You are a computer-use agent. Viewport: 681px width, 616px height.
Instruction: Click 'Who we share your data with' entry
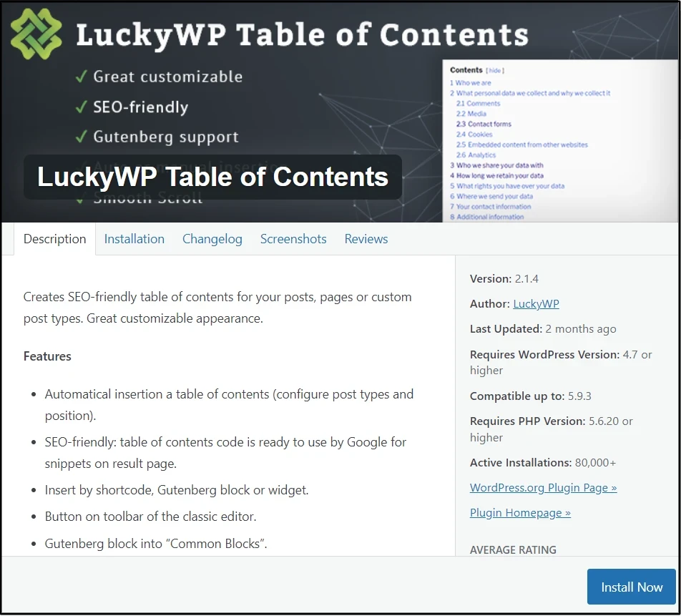499,165
